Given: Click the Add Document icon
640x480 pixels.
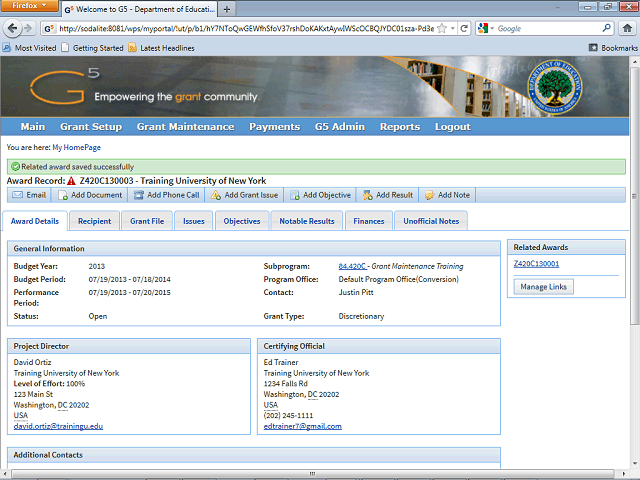Looking at the screenshot, I should pos(62,195).
